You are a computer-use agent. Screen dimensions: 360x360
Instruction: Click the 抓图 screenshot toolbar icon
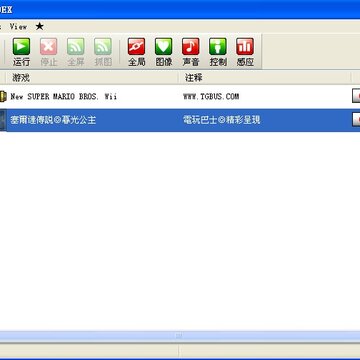(103, 52)
